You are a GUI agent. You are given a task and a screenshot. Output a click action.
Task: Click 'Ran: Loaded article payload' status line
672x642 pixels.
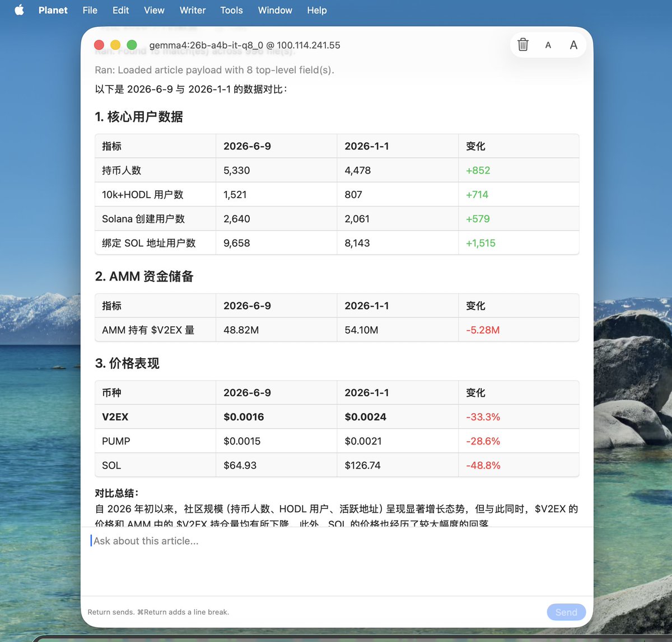214,70
